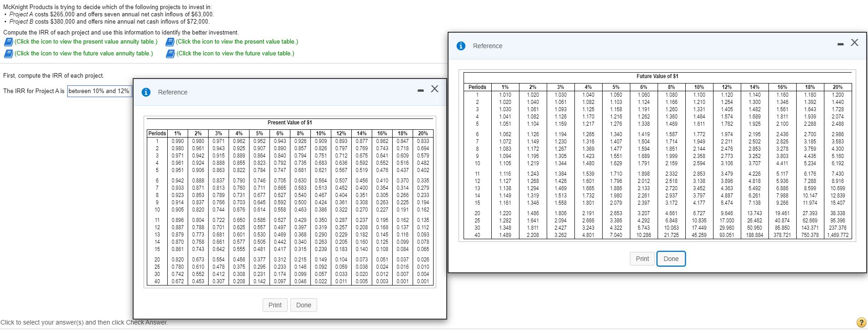Select the Periods header in Future Value table
Viewport: 868px width, 330px height.
[x=477, y=87]
